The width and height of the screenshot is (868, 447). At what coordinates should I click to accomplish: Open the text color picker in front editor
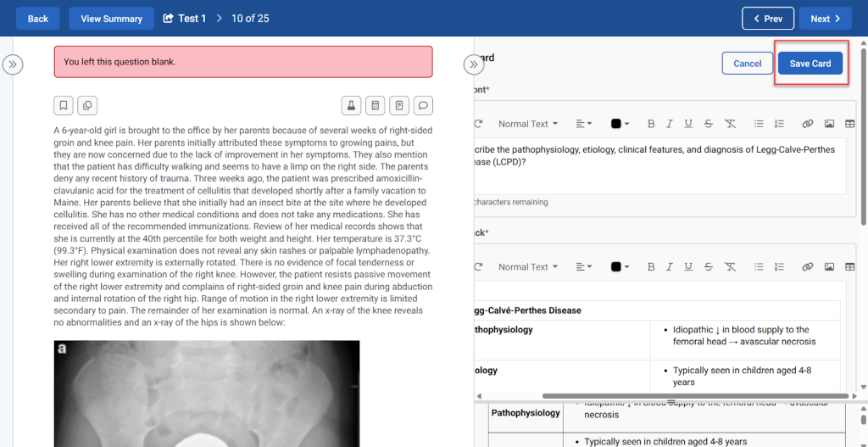pyautogui.click(x=620, y=124)
